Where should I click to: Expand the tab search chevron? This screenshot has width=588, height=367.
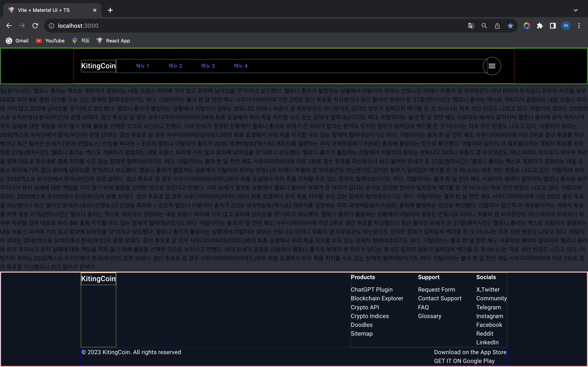(x=575, y=10)
